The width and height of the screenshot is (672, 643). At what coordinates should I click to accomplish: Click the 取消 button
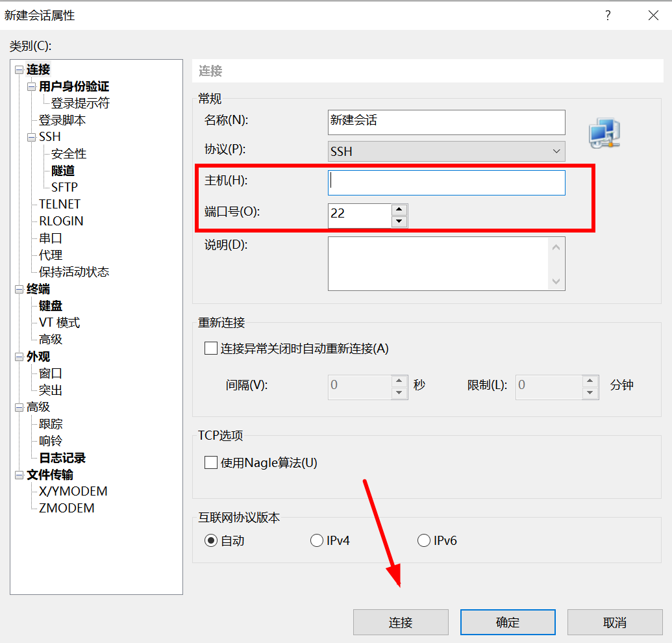[x=614, y=622]
